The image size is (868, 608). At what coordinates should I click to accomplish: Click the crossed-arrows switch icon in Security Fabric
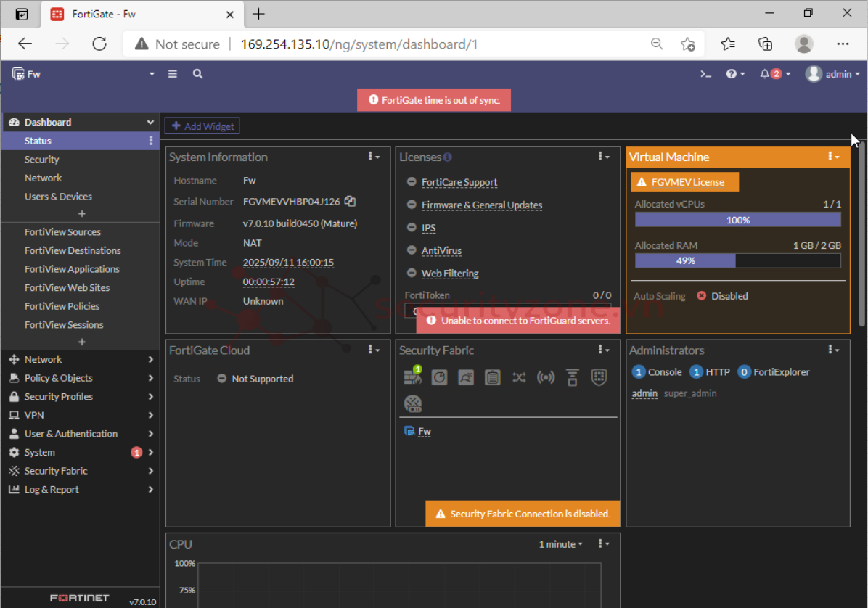[x=519, y=378]
